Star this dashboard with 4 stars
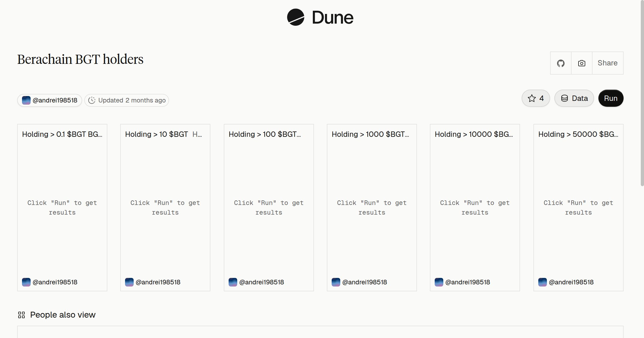The width and height of the screenshot is (644, 338). [x=536, y=98]
